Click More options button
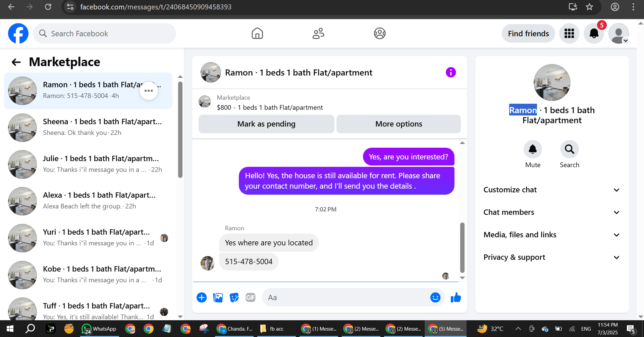Image resolution: width=644 pixels, height=337 pixels. [x=398, y=124]
